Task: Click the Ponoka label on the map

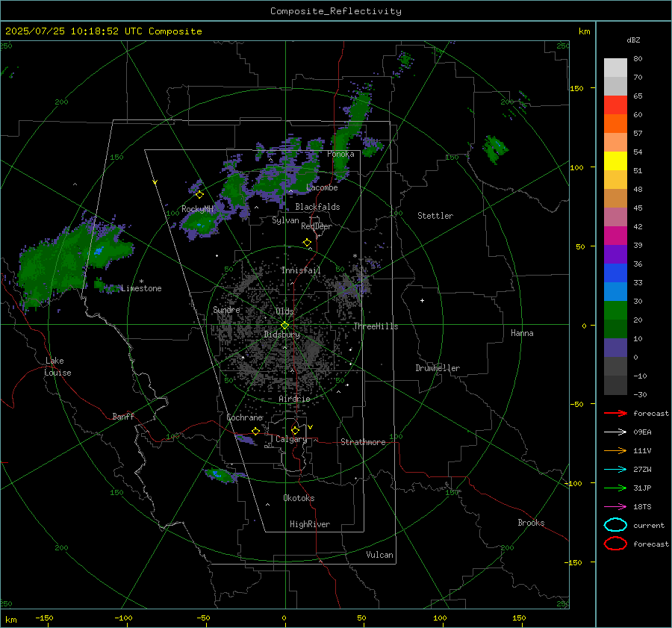Action: point(340,155)
